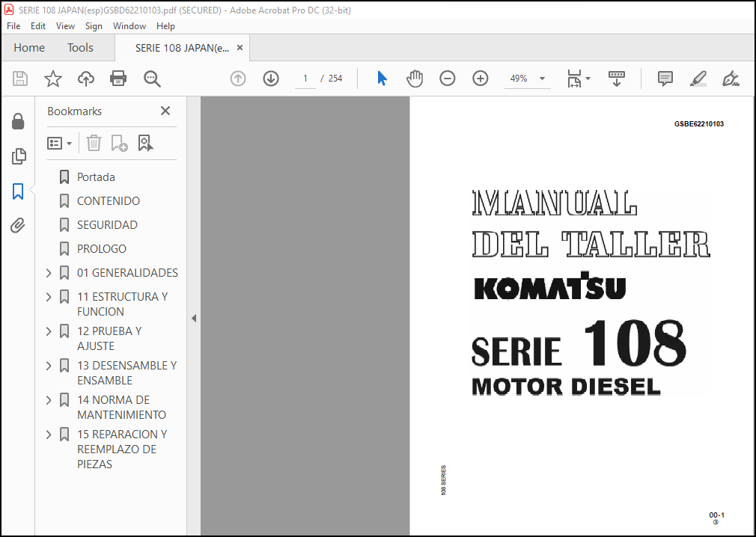Screen dimensions: 756x537
Task: Zoom in with plus circle icon
Action: [x=481, y=79]
